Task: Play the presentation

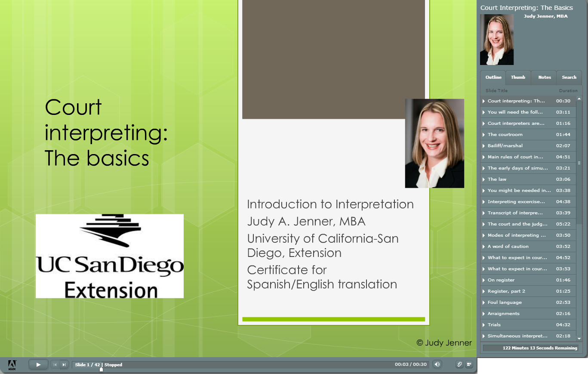Action: click(38, 365)
